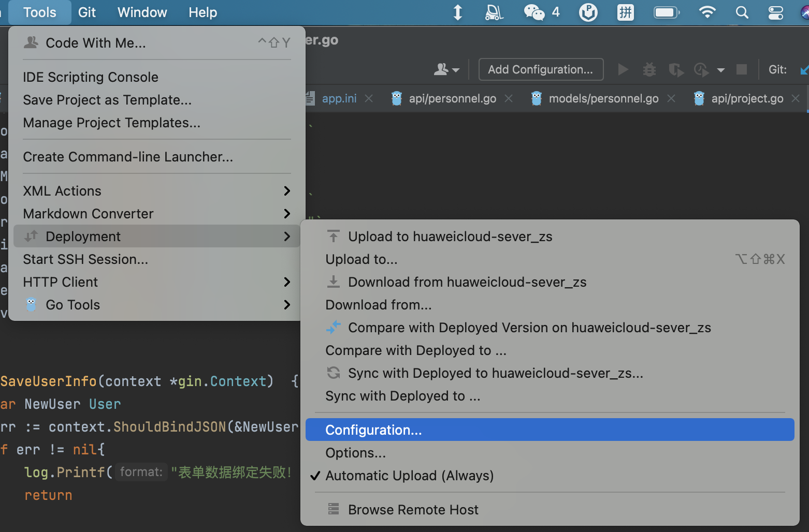Expand the XML Actions submenu

(x=157, y=191)
